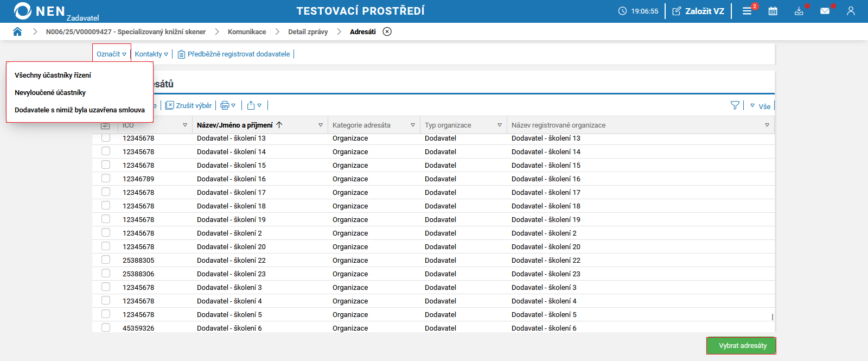The width and height of the screenshot is (868, 361).
Task: Open the calendar icon in header
Action: (773, 11)
